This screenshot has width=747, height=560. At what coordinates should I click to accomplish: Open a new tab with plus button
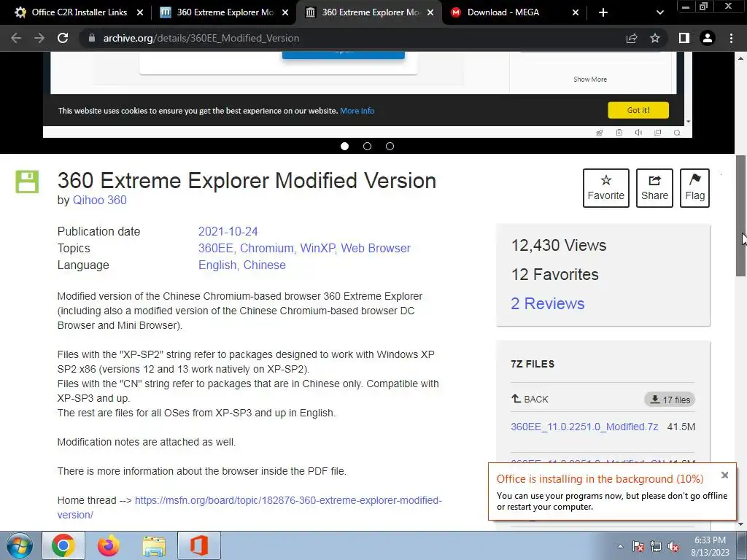pos(603,12)
